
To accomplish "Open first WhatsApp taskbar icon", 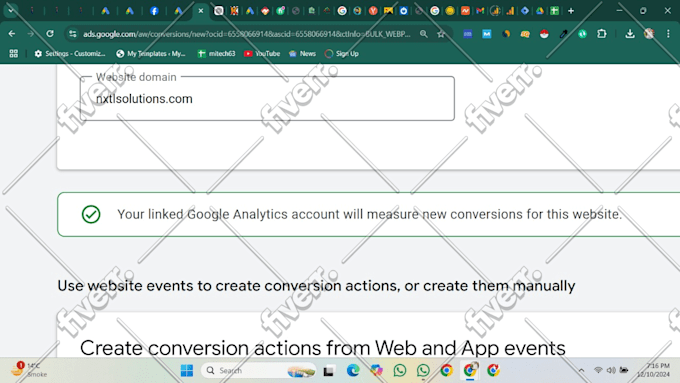I will pyautogui.click(x=400, y=370).
